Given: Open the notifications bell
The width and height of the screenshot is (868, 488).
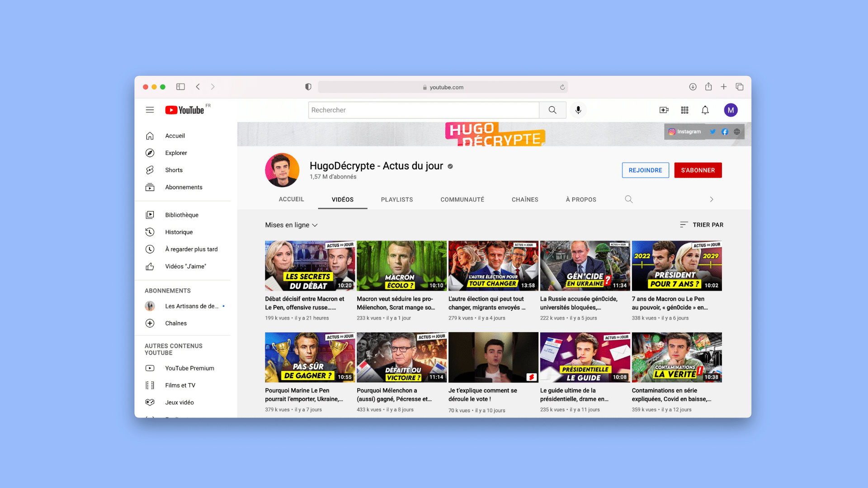Looking at the screenshot, I should click(x=705, y=110).
